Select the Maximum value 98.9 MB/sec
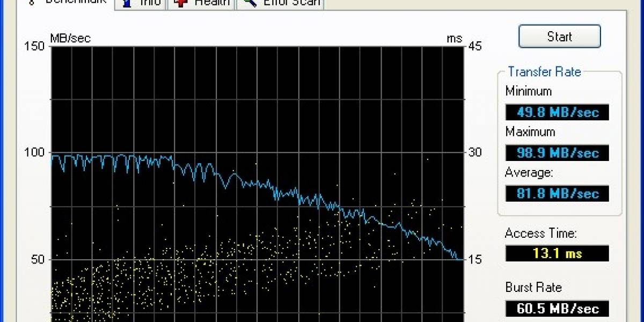The image size is (644, 322). pos(557,153)
